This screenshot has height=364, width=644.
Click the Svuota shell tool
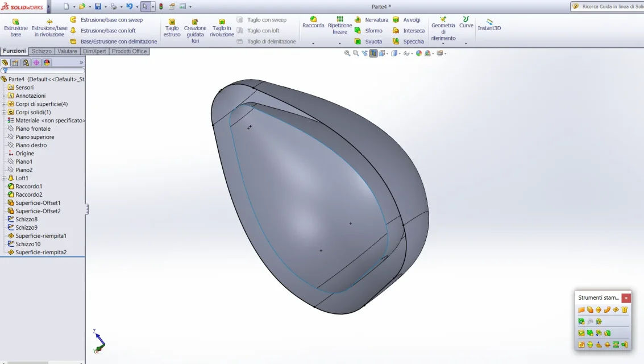368,42
